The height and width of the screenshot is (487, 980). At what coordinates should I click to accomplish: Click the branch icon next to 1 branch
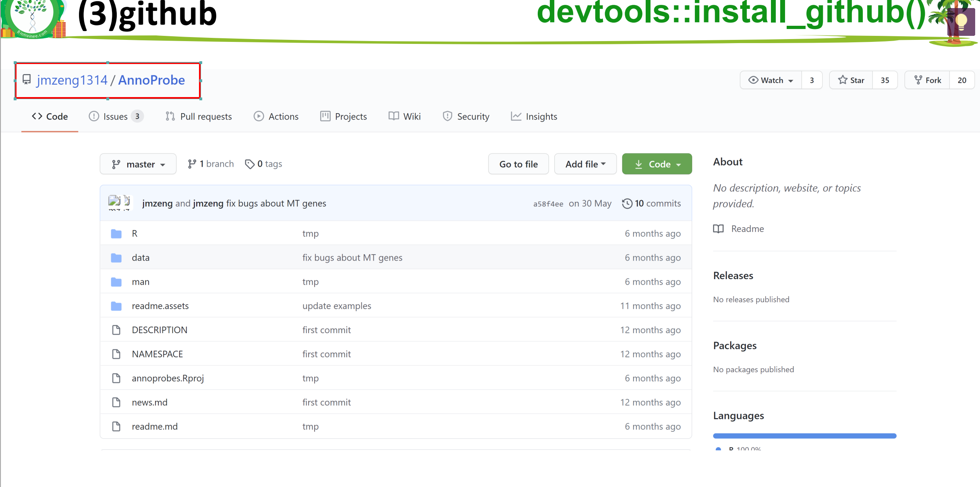click(192, 164)
